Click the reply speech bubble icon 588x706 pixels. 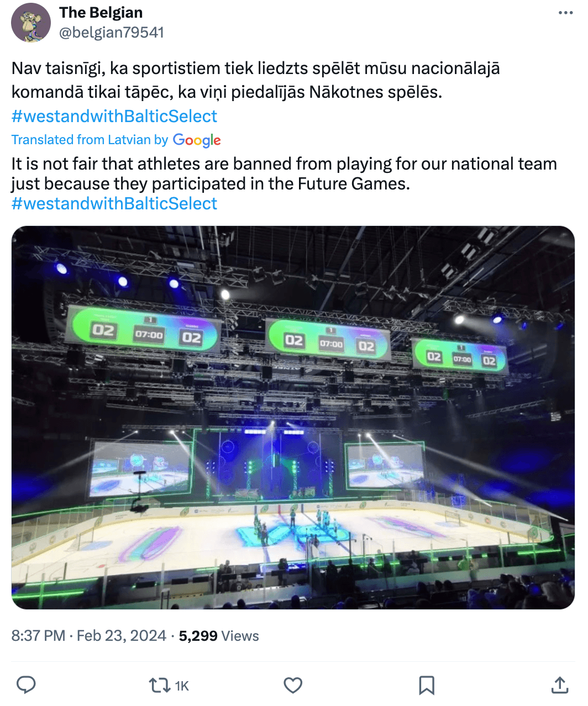coord(26,685)
